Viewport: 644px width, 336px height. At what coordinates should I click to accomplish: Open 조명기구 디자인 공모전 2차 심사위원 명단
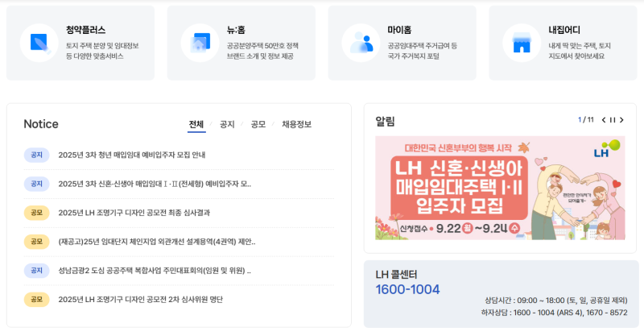(x=140, y=300)
